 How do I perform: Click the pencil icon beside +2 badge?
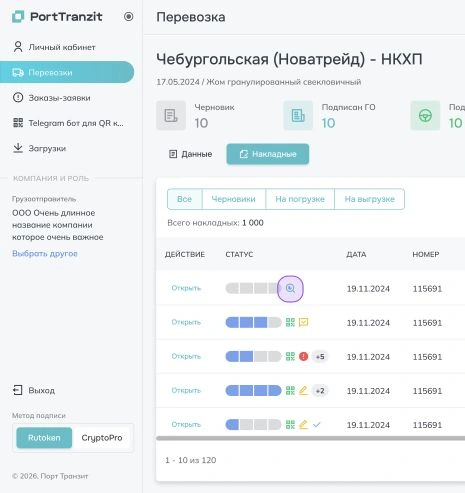click(x=303, y=390)
